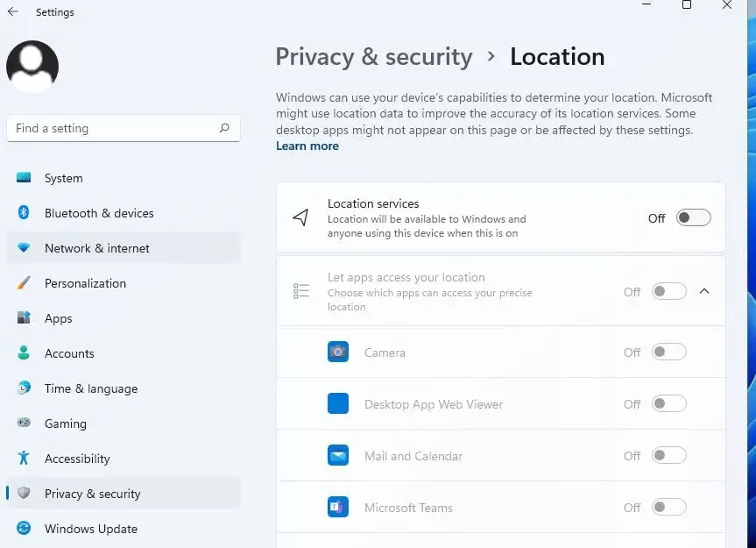
Task: Collapse the Let apps access location section
Action: 704,292
